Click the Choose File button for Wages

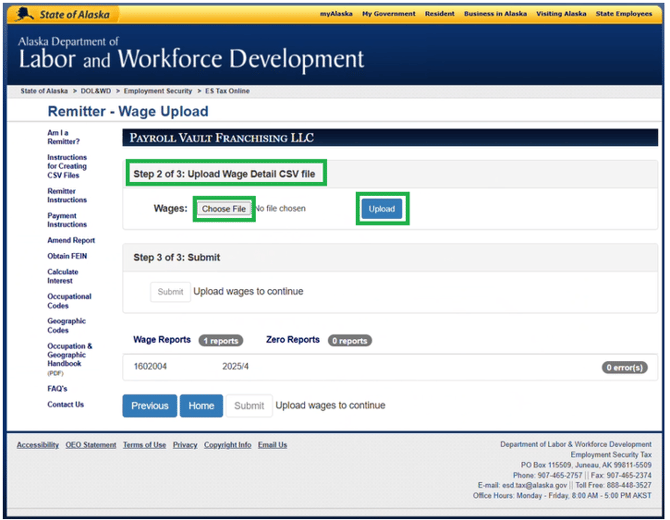pos(224,209)
